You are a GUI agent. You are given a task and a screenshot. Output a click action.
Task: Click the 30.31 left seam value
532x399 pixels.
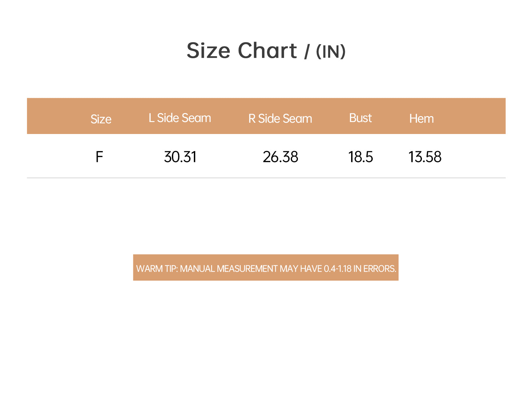click(x=180, y=157)
